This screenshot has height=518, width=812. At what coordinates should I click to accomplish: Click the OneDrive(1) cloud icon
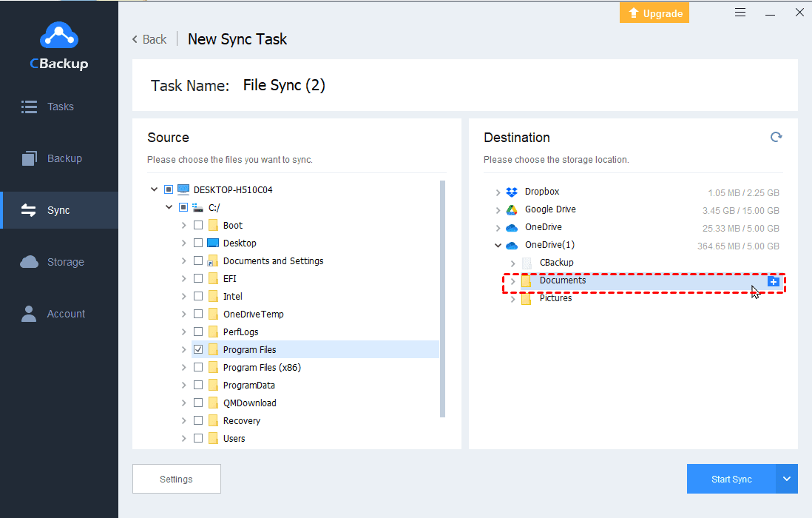511,246
